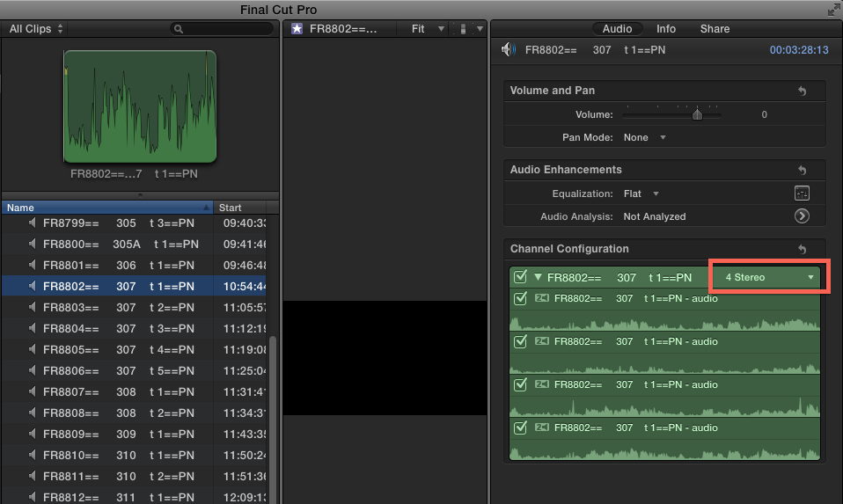Click the search magnifier icon
This screenshot has height=504, width=843.
coord(179,29)
